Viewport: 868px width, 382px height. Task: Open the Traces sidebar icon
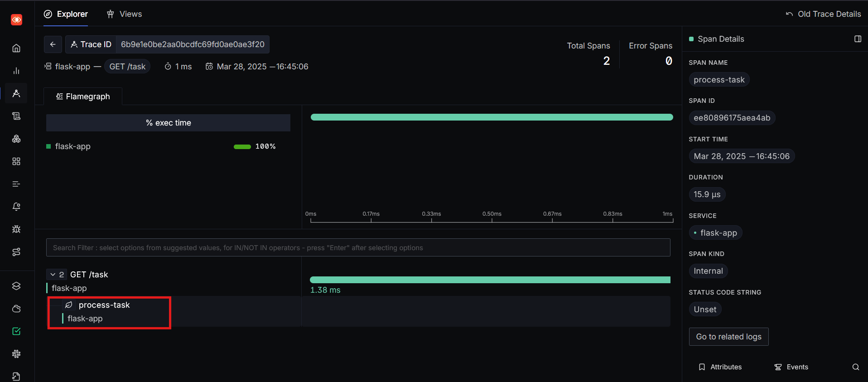pos(16,93)
